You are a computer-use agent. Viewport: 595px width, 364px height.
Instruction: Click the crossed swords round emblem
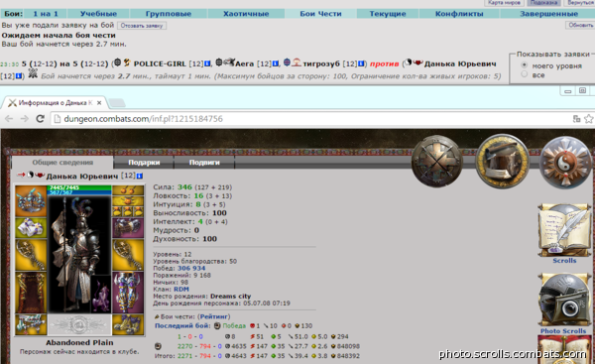point(437,162)
